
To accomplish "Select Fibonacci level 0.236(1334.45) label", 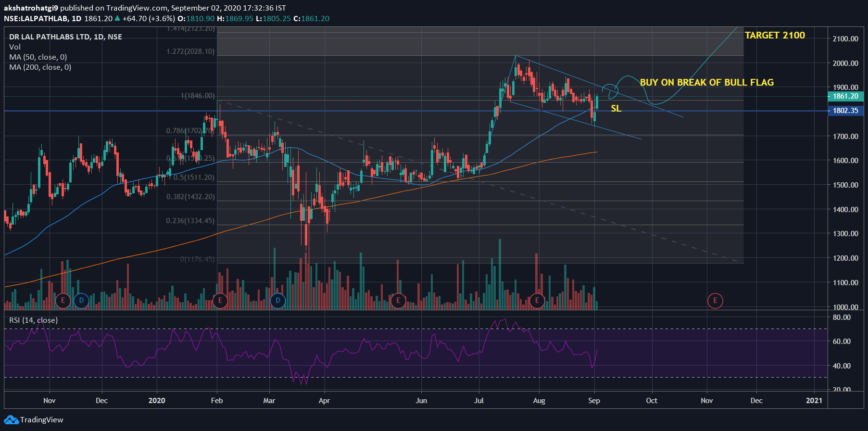I will click(190, 221).
